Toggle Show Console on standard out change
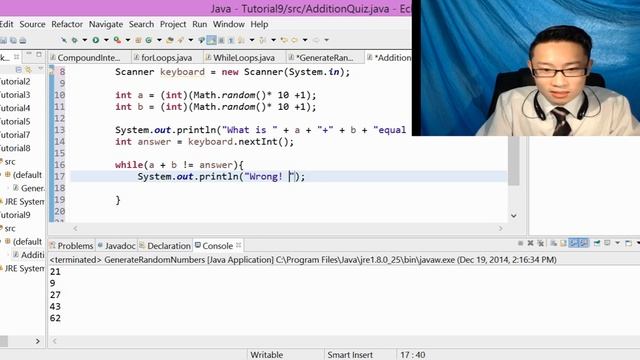This screenshot has width=640, height=360. [x=574, y=243]
